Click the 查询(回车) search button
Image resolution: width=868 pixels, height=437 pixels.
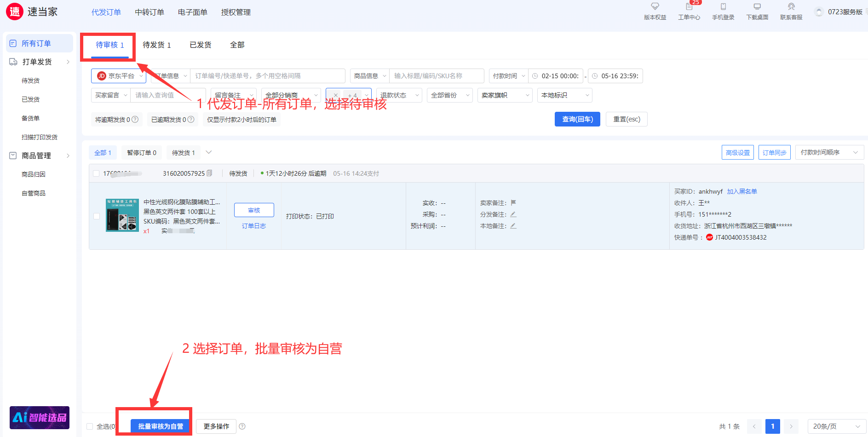pyautogui.click(x=577, y=119)
